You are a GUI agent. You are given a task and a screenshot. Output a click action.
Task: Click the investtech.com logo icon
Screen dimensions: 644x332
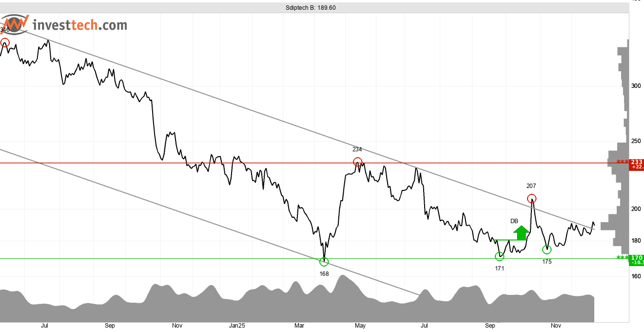click(15, 24)
